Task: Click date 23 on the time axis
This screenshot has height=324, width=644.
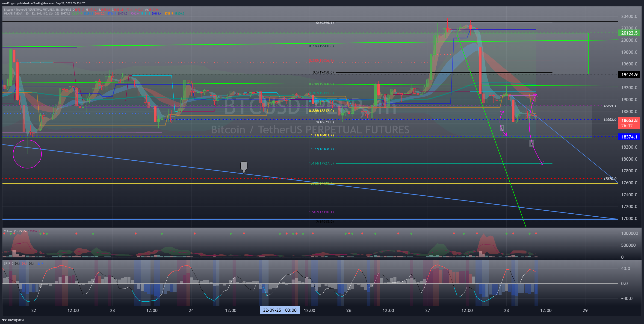Action: 112,310
